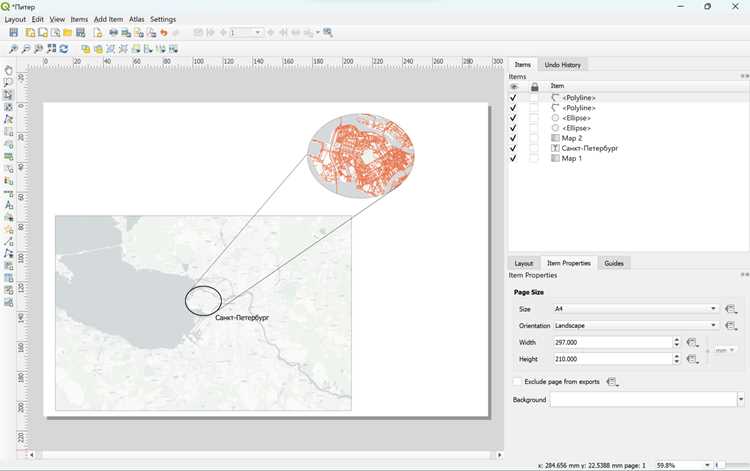Viewport: 750px width, 471px height.
Task: Click the Refresh View icon
Action: click(x=64, y=49)
